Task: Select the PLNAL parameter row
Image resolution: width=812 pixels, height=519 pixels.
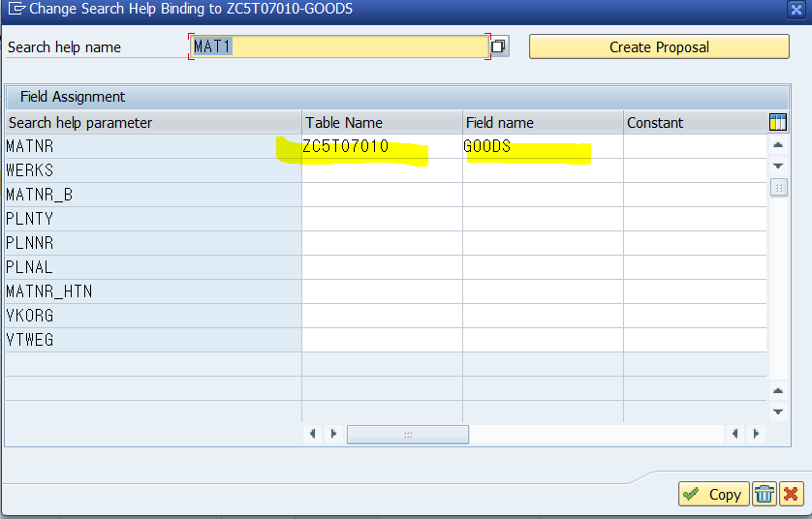Action: tap(153, 267)
